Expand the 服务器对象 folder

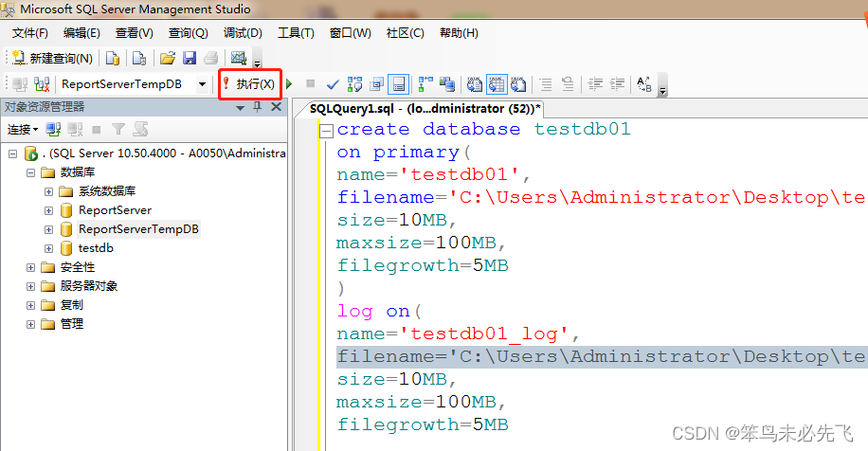(30, 287)
